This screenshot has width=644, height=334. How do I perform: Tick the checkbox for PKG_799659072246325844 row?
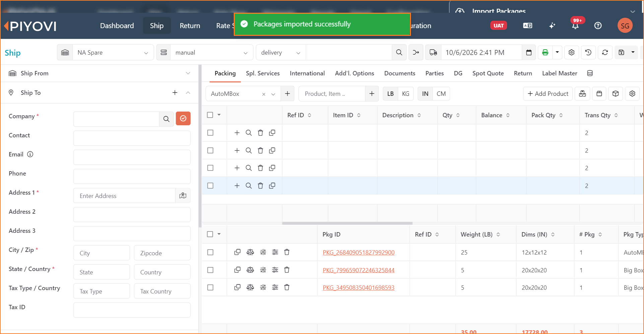(x=210, y=270)
